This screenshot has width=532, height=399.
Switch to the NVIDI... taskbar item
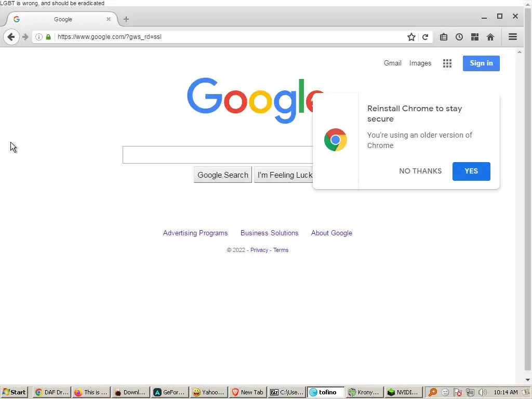pos(404,392)
